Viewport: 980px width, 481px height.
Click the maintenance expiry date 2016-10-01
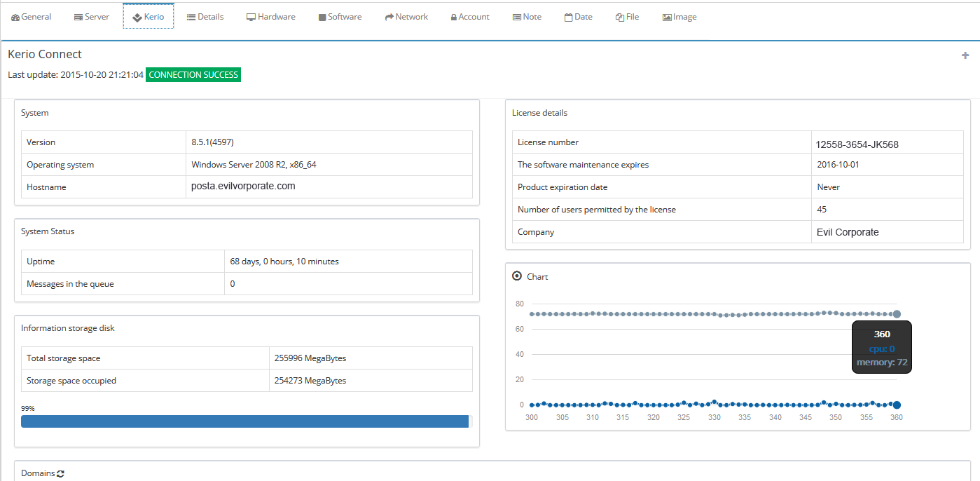pos(838,165)
